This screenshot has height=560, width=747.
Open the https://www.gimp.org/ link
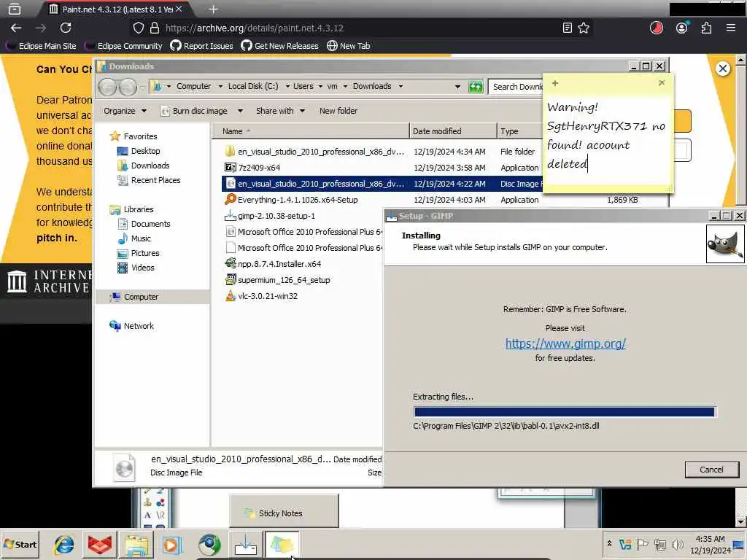(x=565, y=343)
